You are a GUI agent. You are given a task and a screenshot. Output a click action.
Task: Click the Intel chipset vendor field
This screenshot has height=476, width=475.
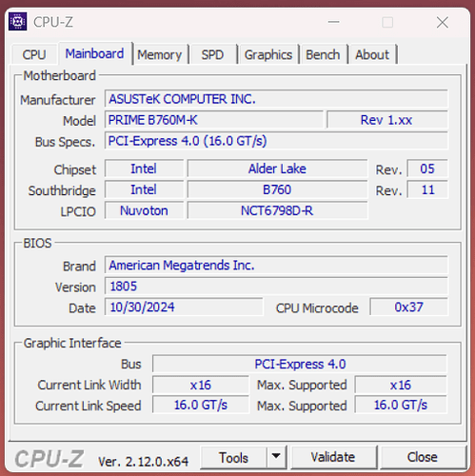(144, 169)
